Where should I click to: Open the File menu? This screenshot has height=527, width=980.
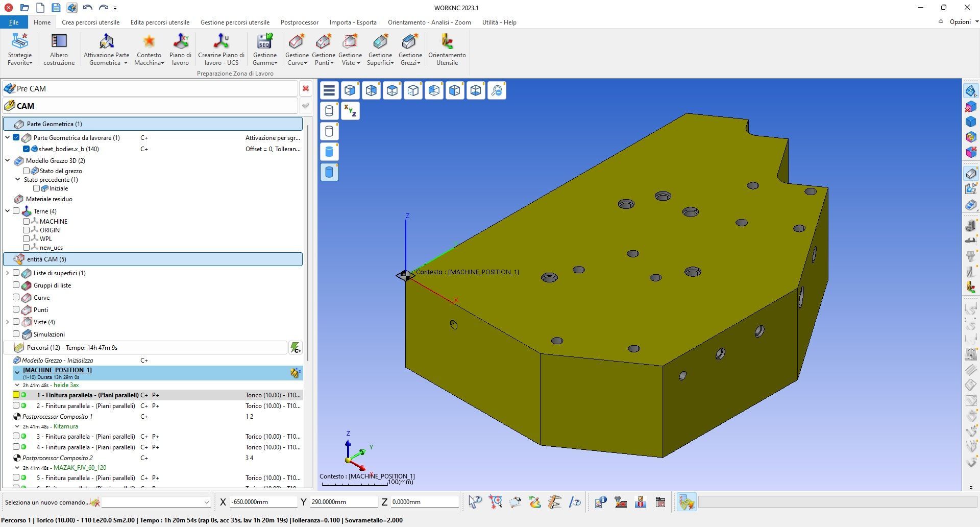[14, 22]
